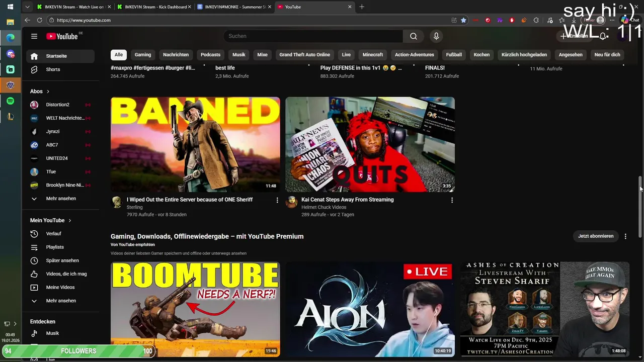Open WELT Nachrichten subscription channel

point(60,118)
